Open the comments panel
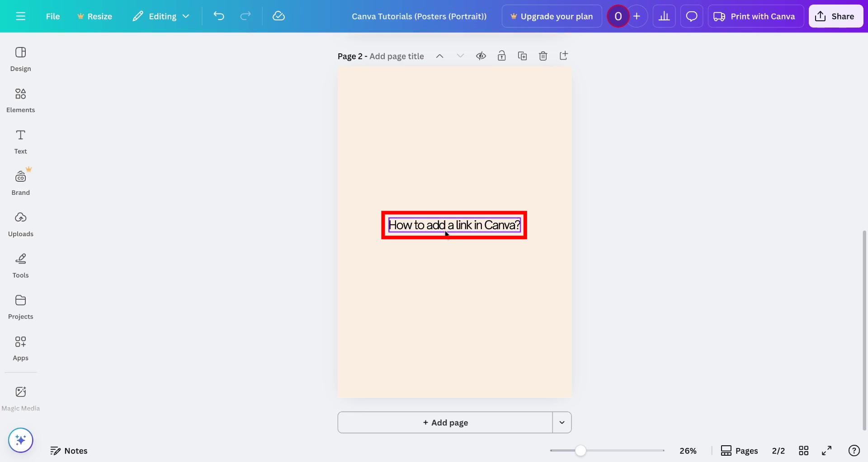 pyautogui.click(x=692, y=16)
